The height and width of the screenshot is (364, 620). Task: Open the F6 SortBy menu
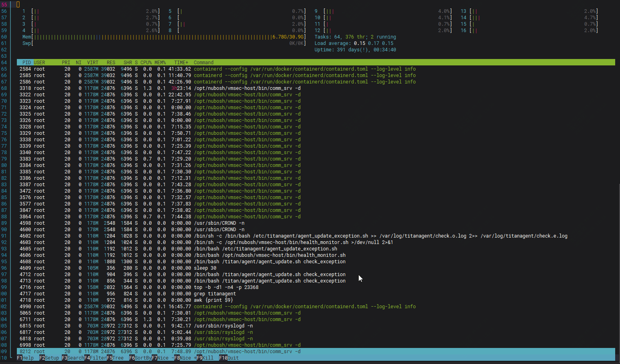point(140,358)
